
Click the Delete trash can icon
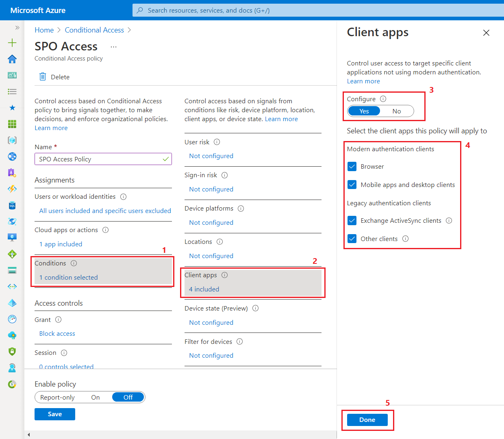43,77
